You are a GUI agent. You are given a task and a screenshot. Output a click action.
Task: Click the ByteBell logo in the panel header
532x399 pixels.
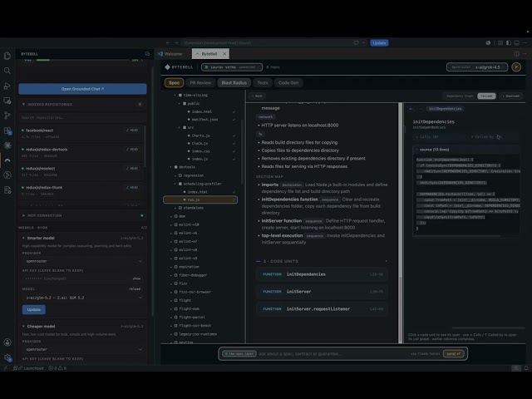point(179,67)
